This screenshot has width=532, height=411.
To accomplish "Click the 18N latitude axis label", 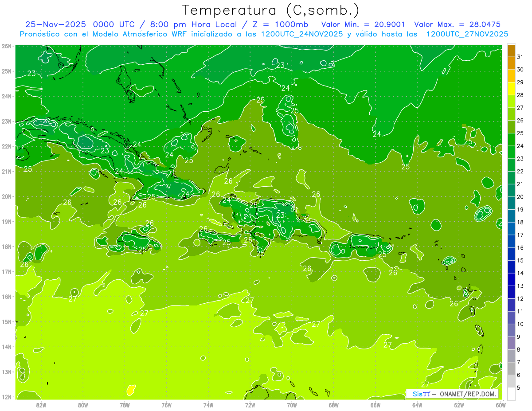I will (6, 247).
